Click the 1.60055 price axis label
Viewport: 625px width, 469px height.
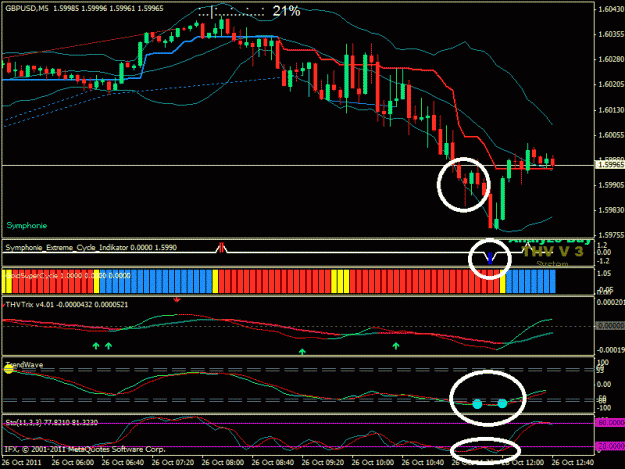[x=611, y=135]
